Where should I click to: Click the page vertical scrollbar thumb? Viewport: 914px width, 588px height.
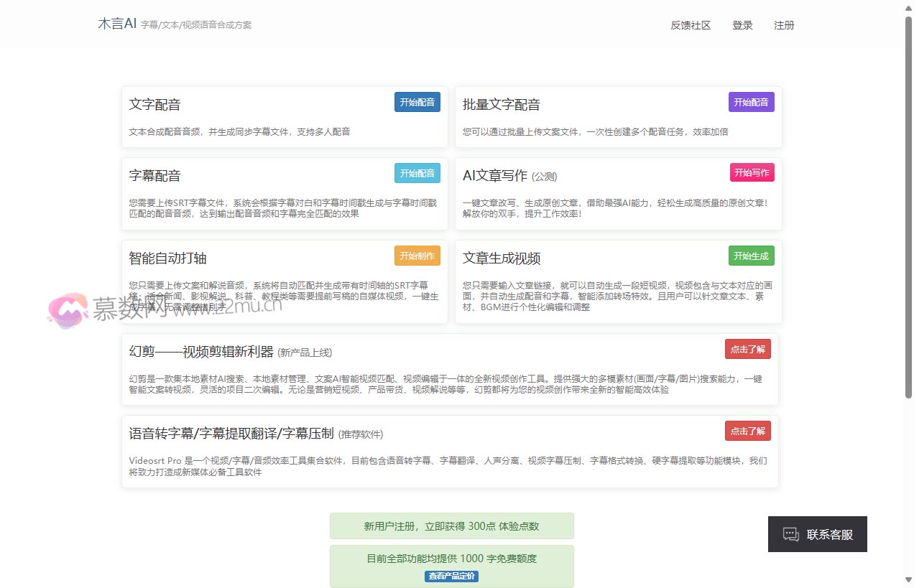pos(908,208)
